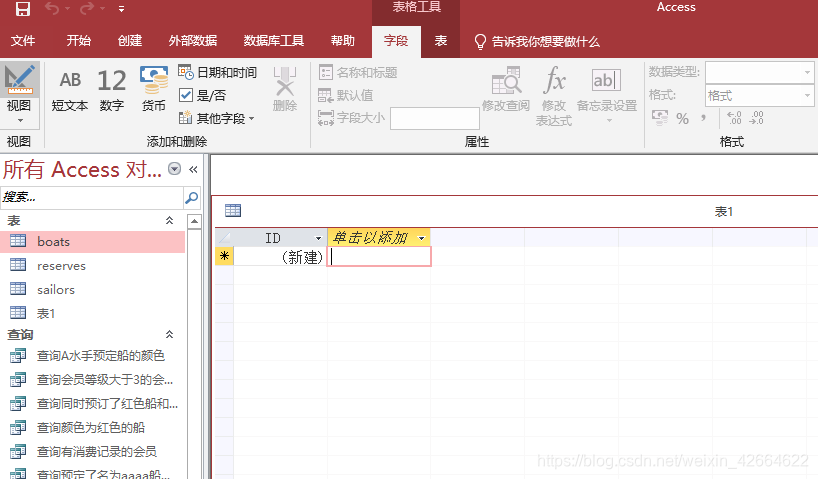Screen dimensions: 818x479
Task: Click the (新建) ID cell
Action: tap(280, 256)
